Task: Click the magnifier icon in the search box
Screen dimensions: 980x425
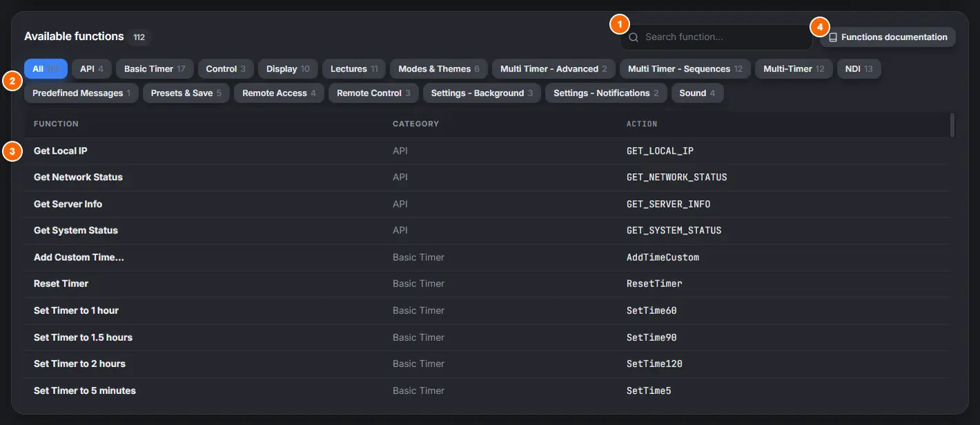Action: click(x=634, y=37)
